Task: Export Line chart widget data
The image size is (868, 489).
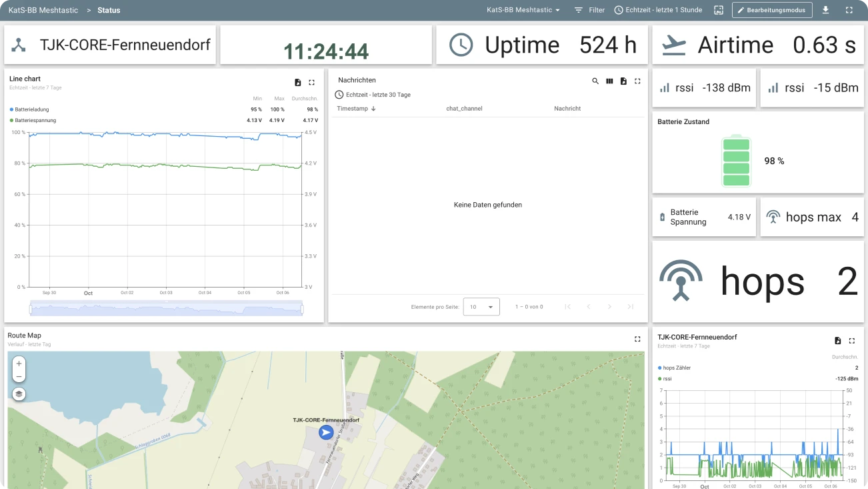Action: 298,82
